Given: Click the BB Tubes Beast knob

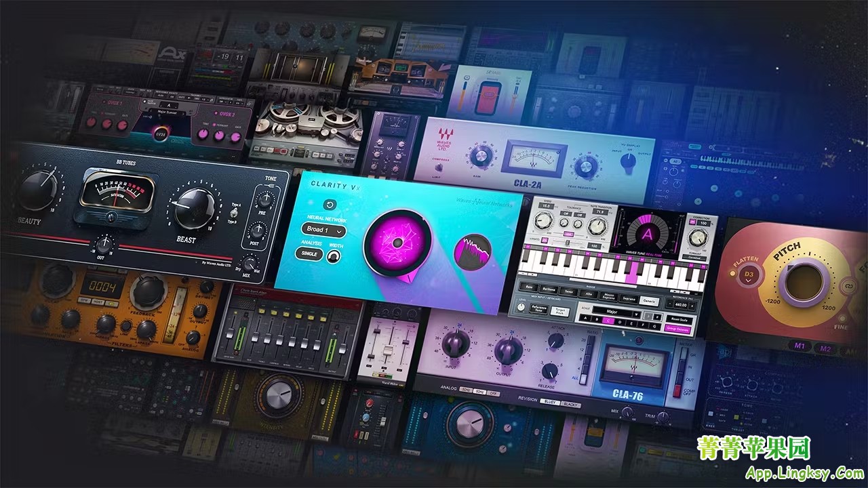Looking at the screenshot, I should pyautogui.click(x=193, y=209).
